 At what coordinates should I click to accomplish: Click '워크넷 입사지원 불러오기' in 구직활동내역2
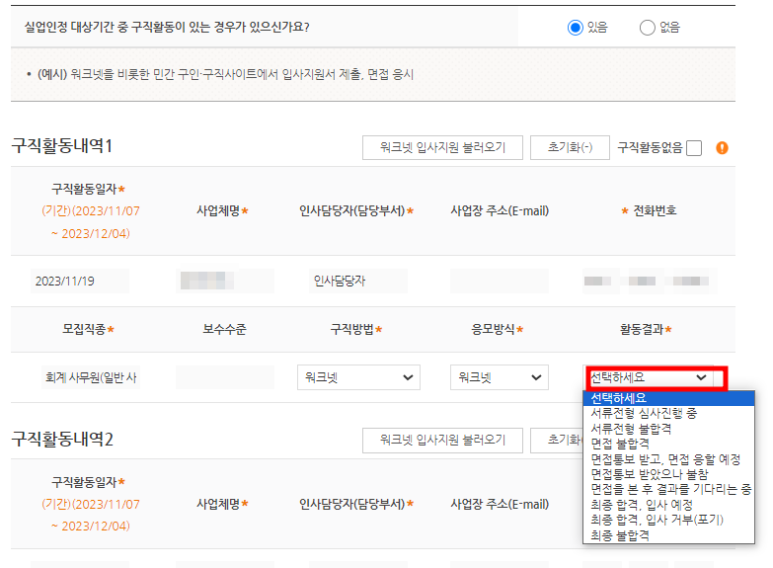pos(442,439)
